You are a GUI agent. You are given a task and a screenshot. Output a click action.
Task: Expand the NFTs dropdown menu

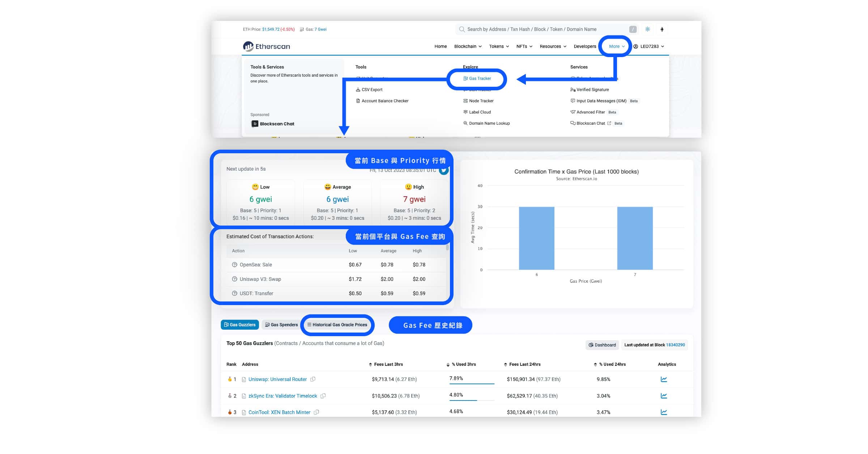pos(524,46)
